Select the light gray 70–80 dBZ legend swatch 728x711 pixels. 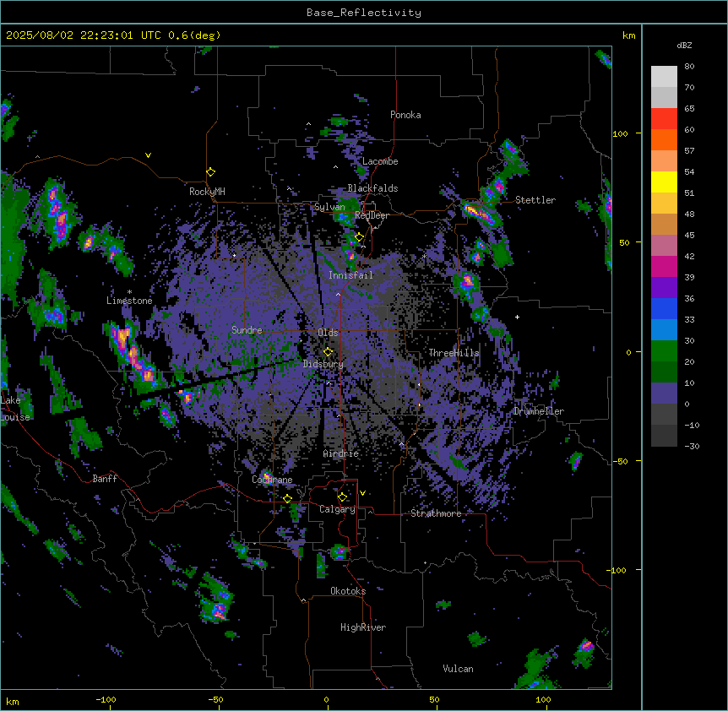click(x=664, y=77)
